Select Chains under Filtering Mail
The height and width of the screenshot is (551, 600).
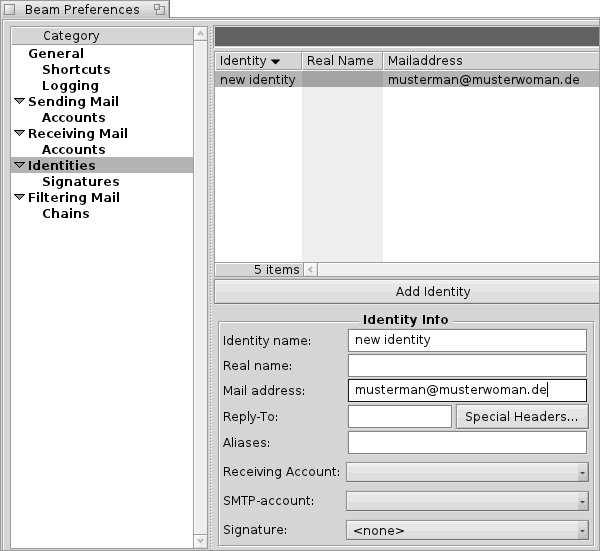66,214
